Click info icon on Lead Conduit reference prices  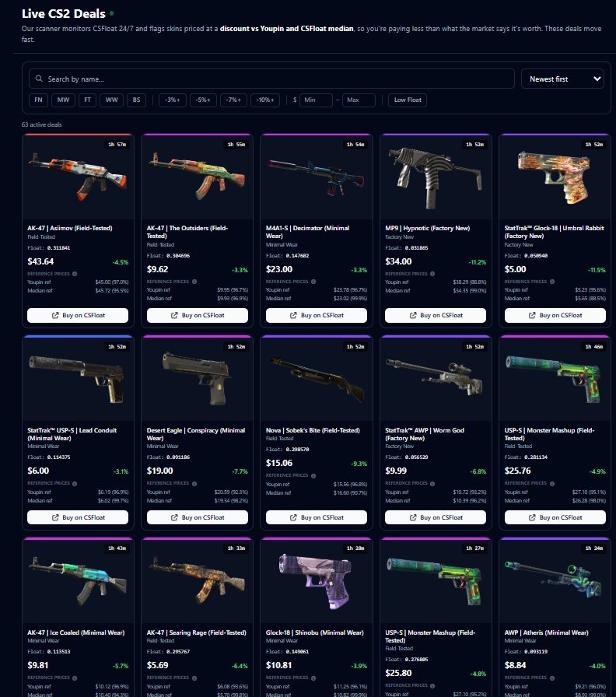[x=75, y=484]
